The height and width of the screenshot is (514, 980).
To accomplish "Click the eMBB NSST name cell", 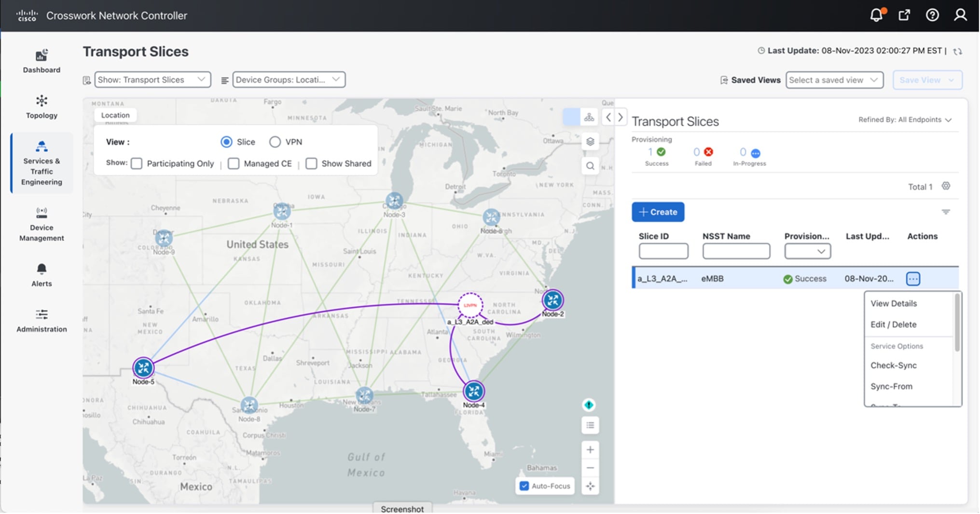I will pos(712,279).
